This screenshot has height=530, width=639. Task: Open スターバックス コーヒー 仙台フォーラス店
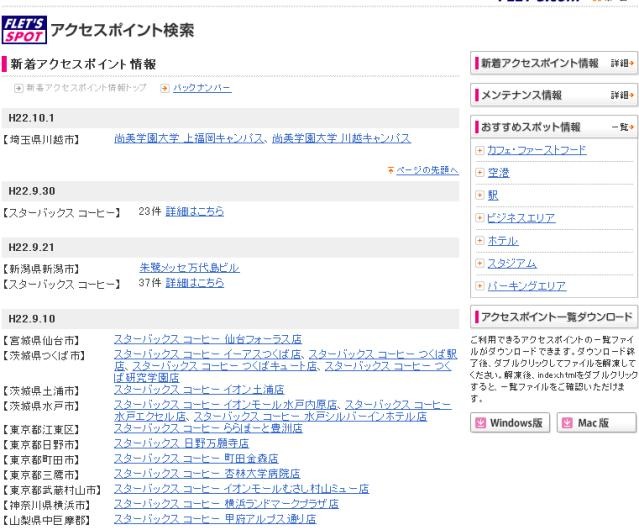(208, 339)
